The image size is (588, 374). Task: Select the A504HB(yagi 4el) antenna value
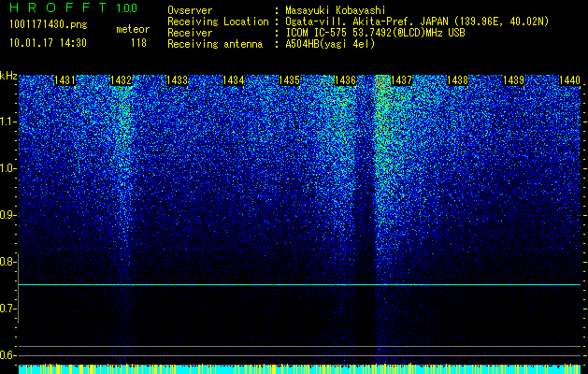coord(330,44)
